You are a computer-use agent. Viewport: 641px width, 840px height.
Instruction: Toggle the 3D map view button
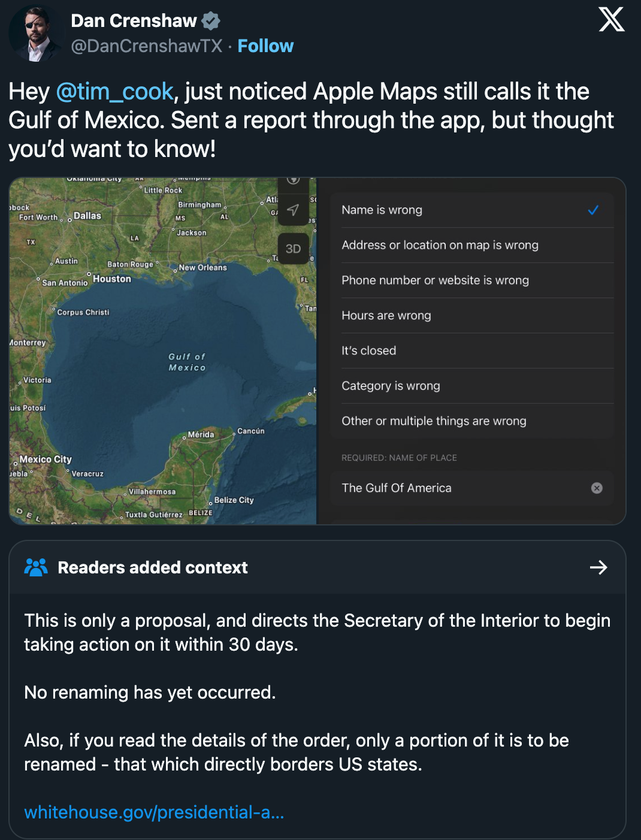coord(293,249)
